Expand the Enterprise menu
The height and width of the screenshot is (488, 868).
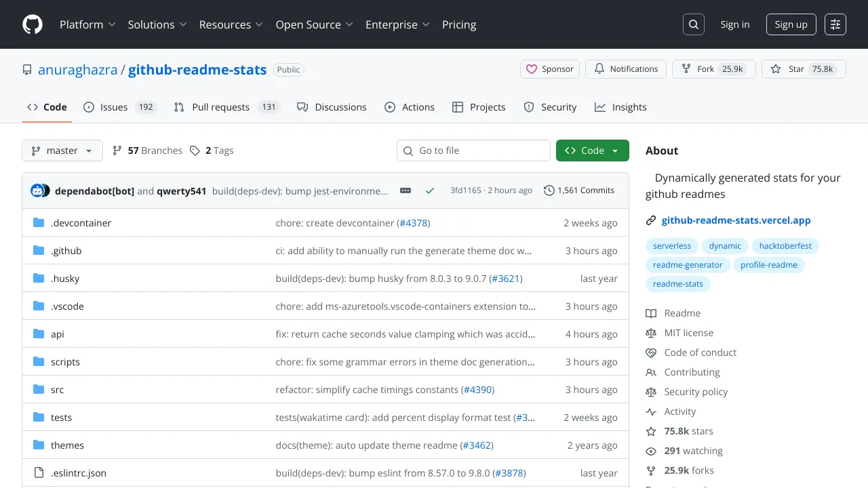(397, 24)
